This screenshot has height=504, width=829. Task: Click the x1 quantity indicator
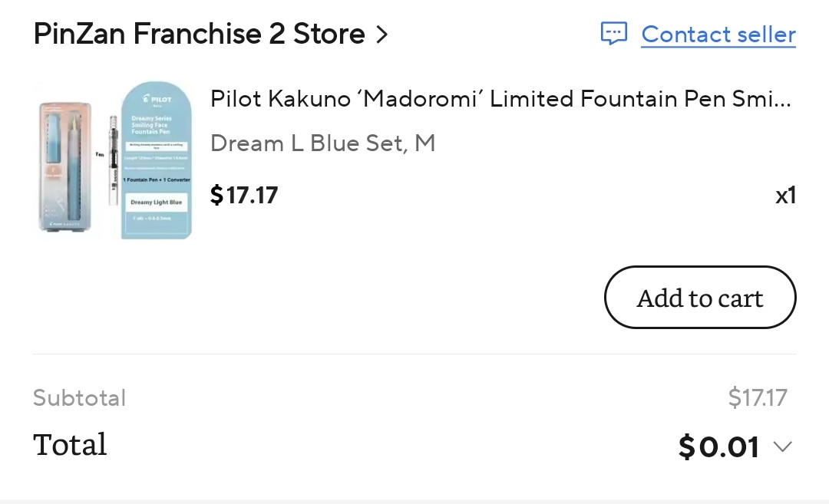785,196
